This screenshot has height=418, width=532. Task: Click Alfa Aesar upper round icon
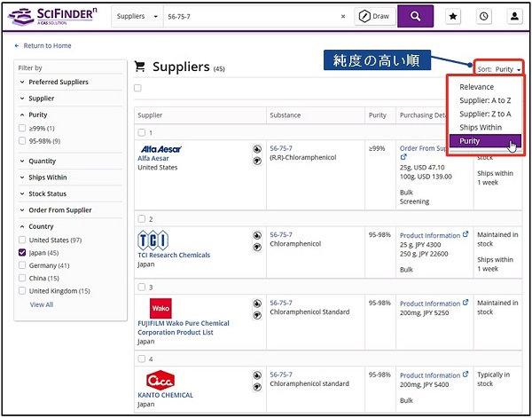[x=257, y=149]
